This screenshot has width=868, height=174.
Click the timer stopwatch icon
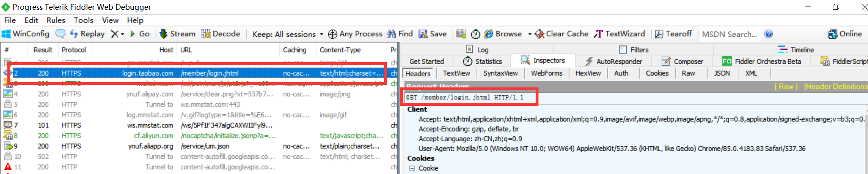[x=475, y=34]
